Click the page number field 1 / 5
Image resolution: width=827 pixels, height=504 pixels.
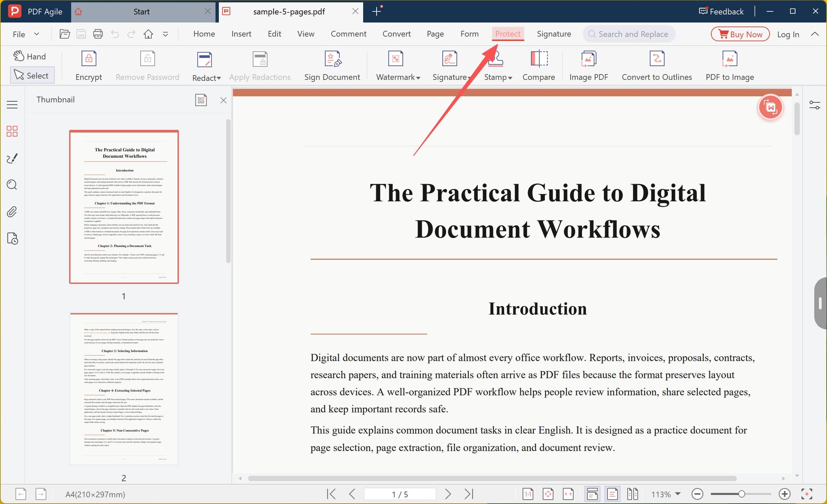coord(400,494)
